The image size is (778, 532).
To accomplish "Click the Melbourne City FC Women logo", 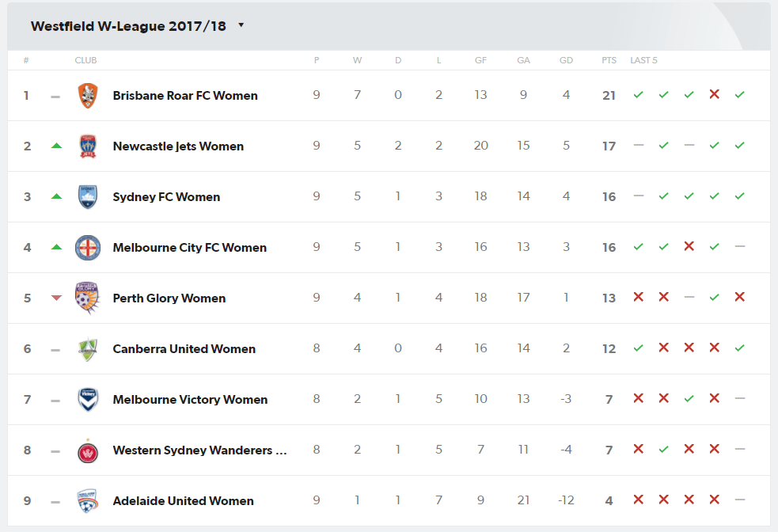I will [88, 248].
